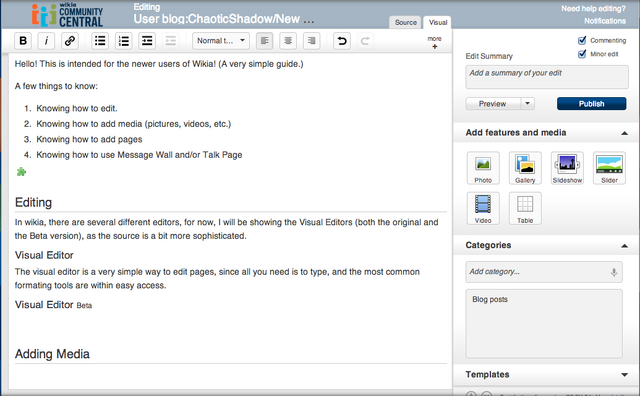Center-align the text
The height and width of the screenshot is (396, 640).
coord(288,41)
